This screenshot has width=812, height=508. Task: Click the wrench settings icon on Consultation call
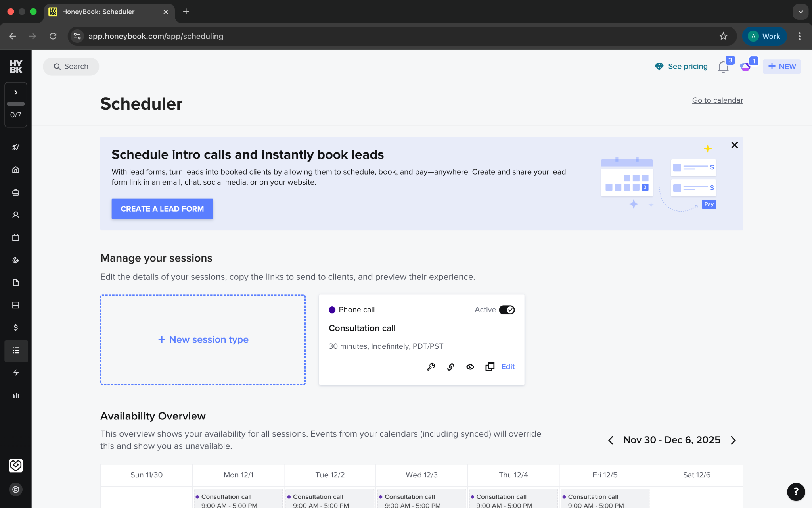pyautogui.click(x=431, y=367)
